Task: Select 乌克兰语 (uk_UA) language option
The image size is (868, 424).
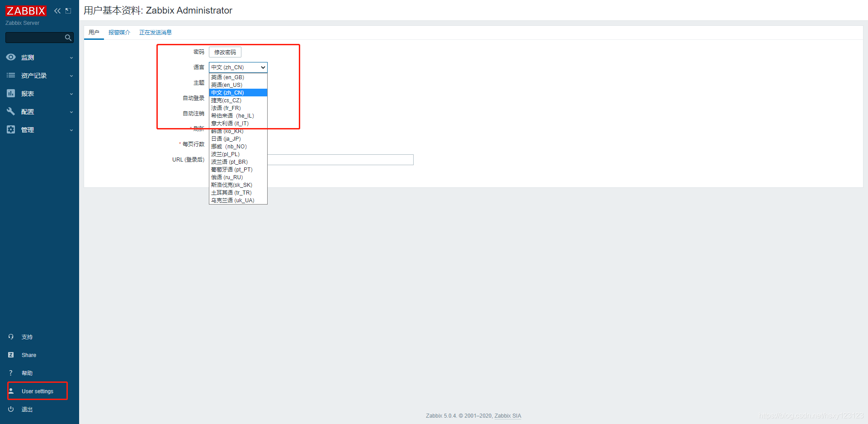Action: pos(238,200)
